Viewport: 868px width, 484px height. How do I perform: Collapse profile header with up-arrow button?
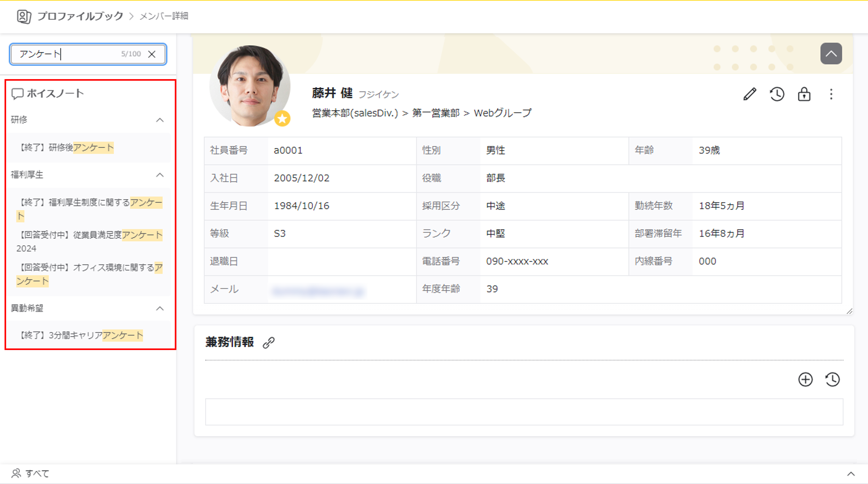(831, 54)
